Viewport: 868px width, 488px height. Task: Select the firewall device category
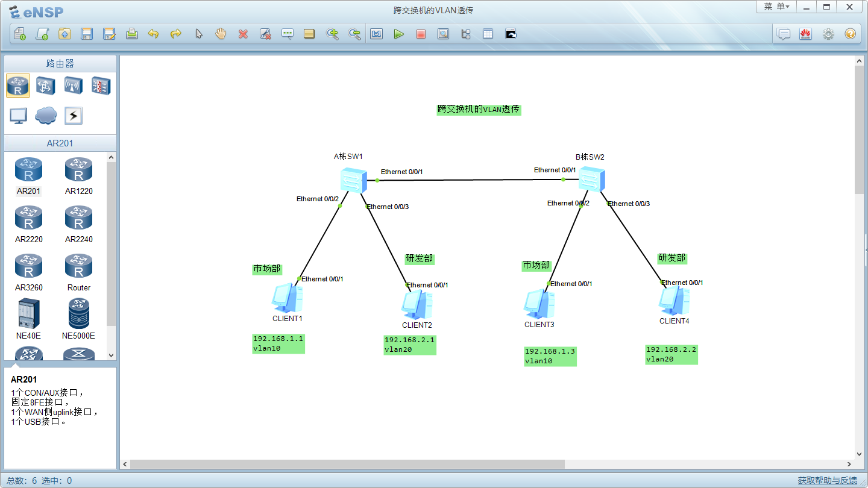point(101,86)
